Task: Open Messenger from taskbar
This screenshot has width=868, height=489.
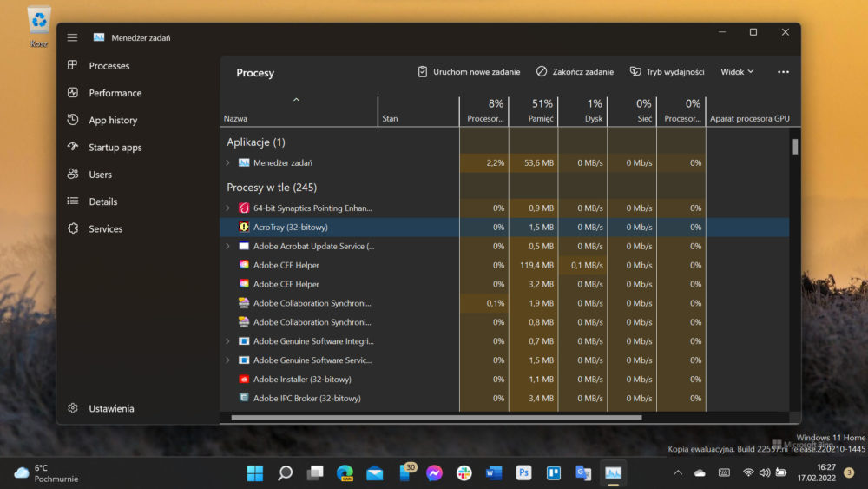Action: [x=435, y=473]
